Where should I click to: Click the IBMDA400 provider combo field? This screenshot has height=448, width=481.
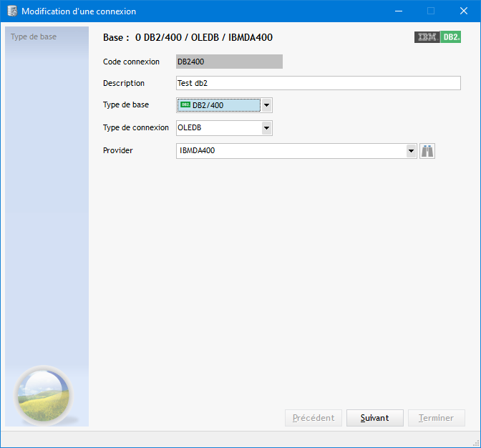point(296,151)
